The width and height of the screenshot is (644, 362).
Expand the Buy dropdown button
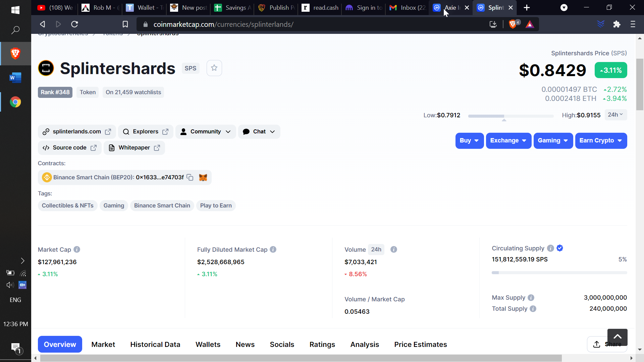[470, 140]
